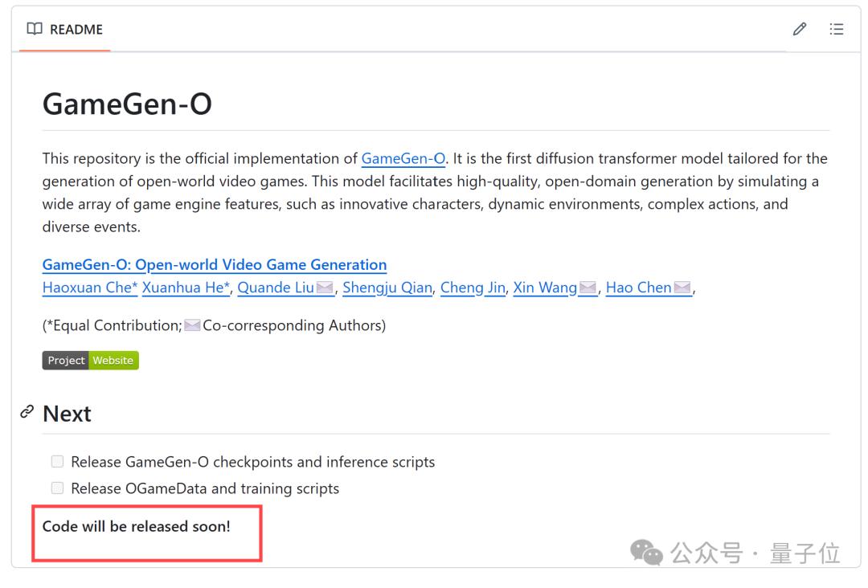Open the GameGen-O link in description
The width and height of the screenshot is (868, 588).
point(403,158)
